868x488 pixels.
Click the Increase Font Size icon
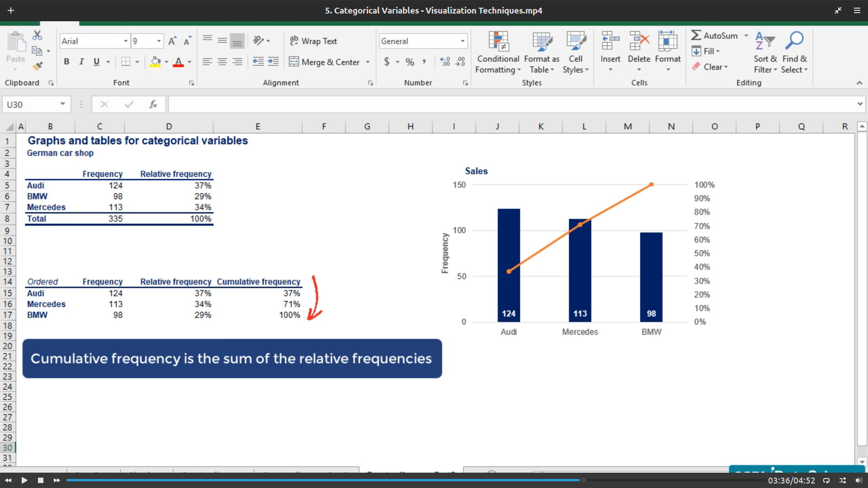(x=172, y=41)
